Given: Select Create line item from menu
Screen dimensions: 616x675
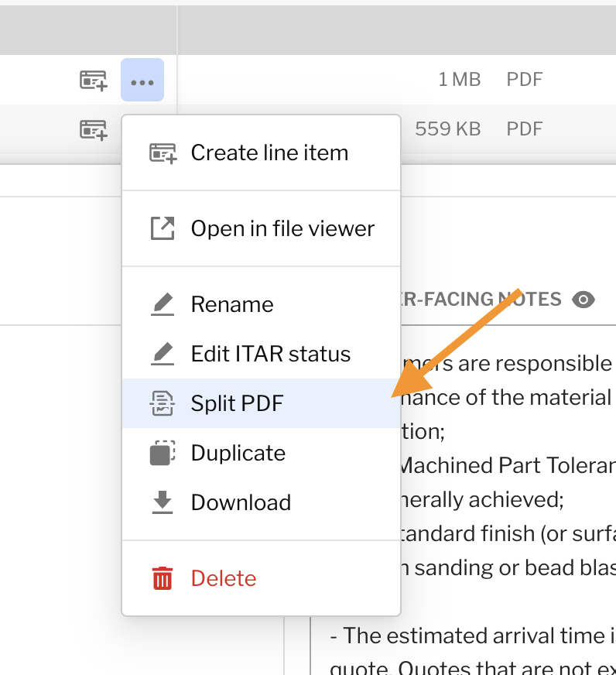Looking at the screenshot, I should point(262,152).
